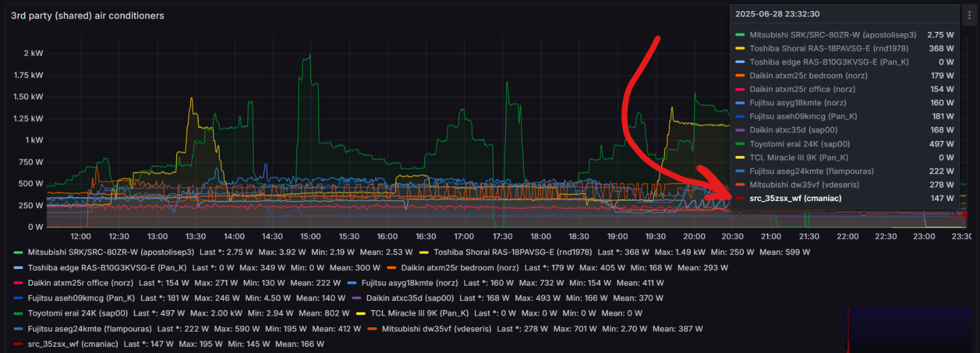Screen dimensions: 980x353
Task: Click the 15:00 time axis label
Action: (x=311, y=237)
